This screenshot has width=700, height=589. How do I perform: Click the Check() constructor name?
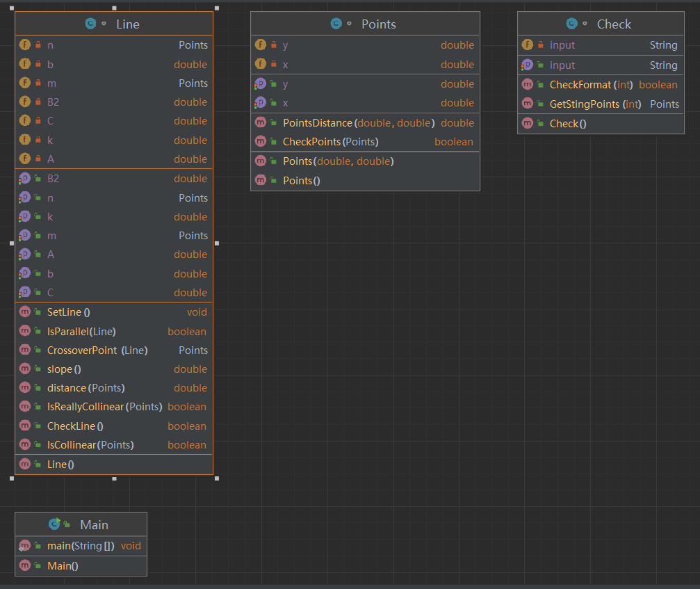click(568, 124)
